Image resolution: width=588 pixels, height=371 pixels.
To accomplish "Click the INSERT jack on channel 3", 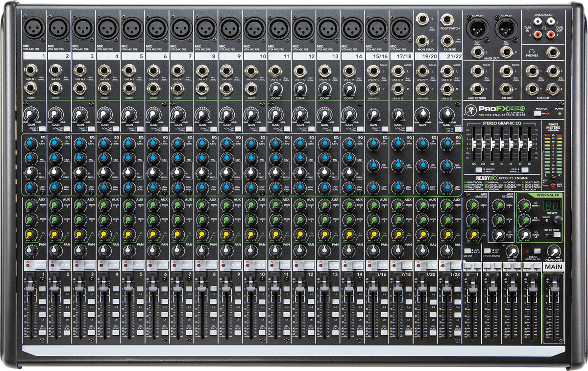I will coord(80,88).
